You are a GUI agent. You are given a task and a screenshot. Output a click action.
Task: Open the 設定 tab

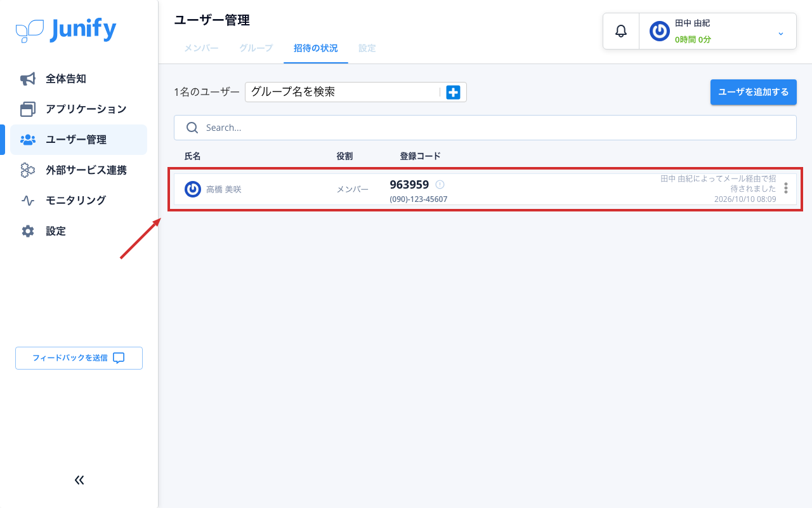[x=367, y=48]
